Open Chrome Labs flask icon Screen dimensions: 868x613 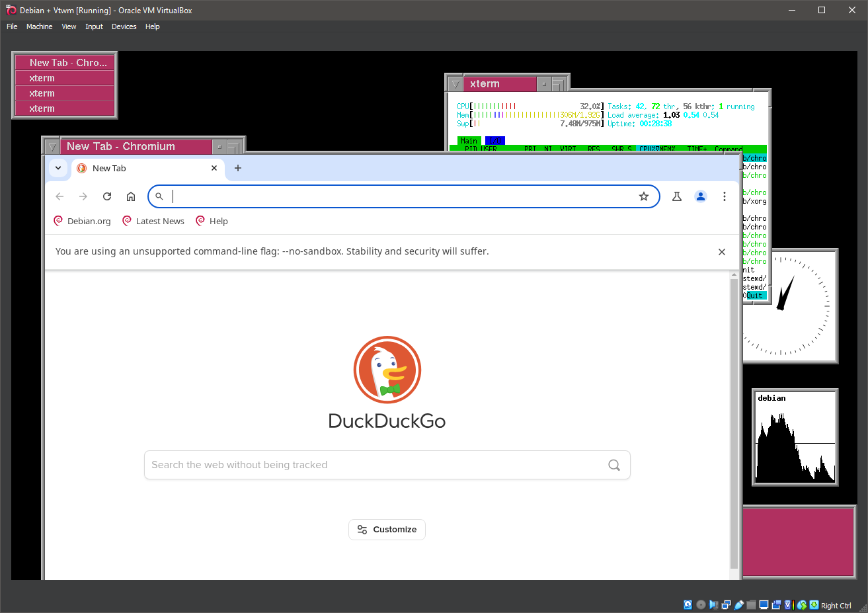point(677,196)
